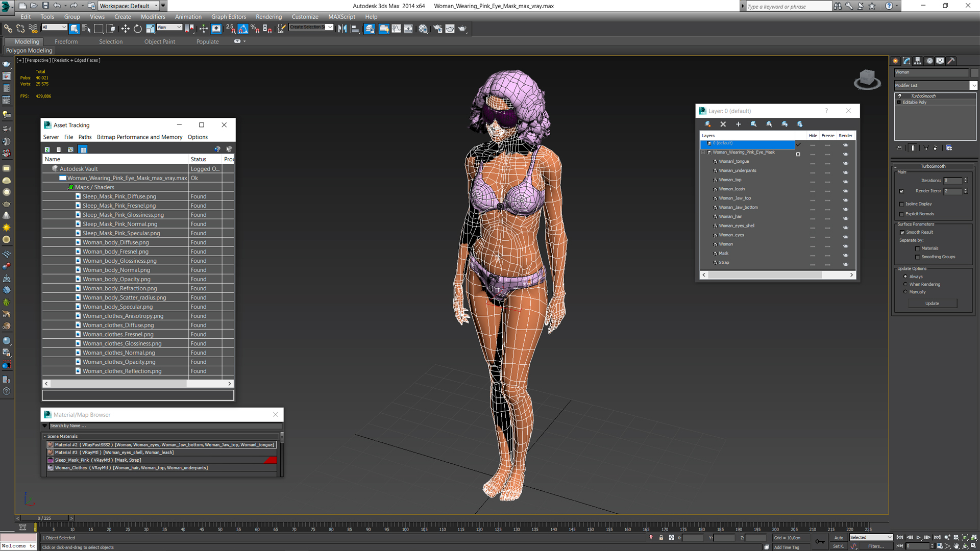Viewport: 980px width, 551px height.
Task: Select the Link tool in main toolbar
Action: 8,29
